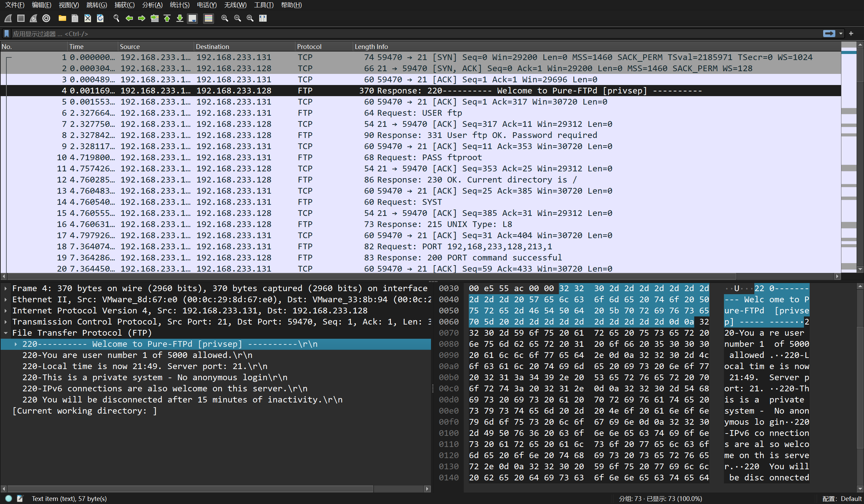Click the Protocol column header
This screenshot has width=864, height=504.
[309, 47]
